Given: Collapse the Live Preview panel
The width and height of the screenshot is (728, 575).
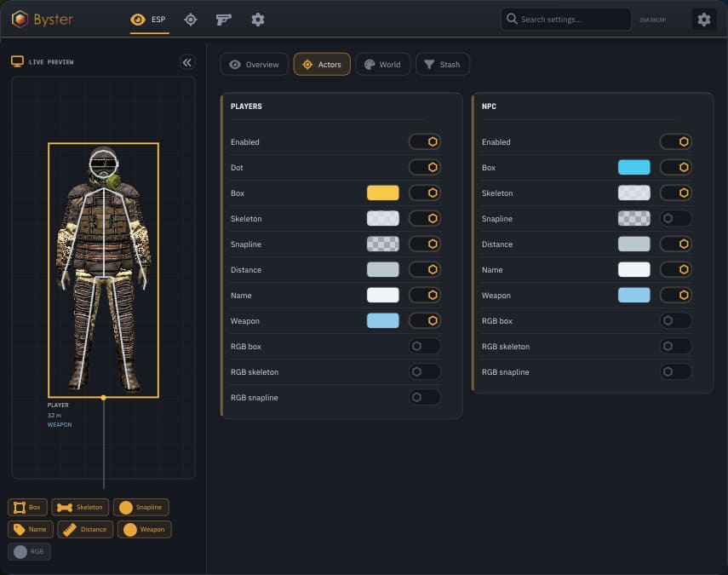Looking at the screenshot, I should coord(187,62).
